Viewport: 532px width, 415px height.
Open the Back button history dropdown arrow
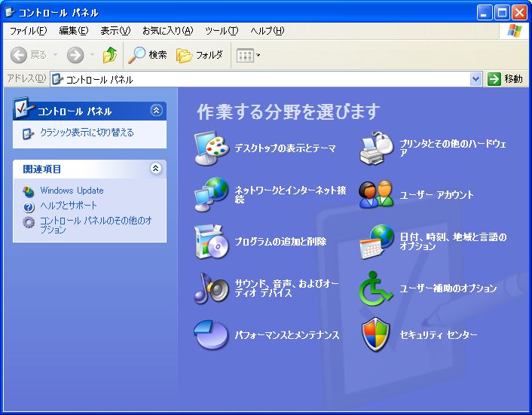[x=55, y=54]
